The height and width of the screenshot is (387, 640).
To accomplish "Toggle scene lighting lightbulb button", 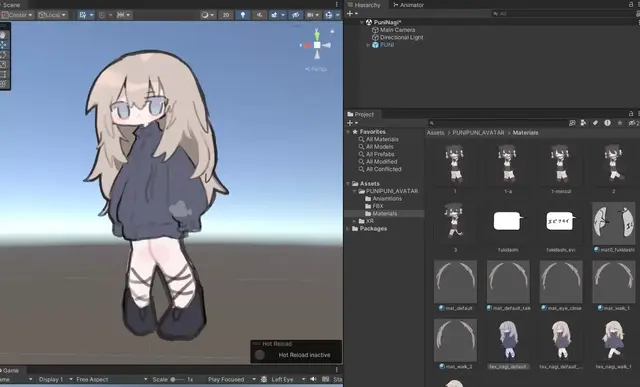I will [243, 15].
